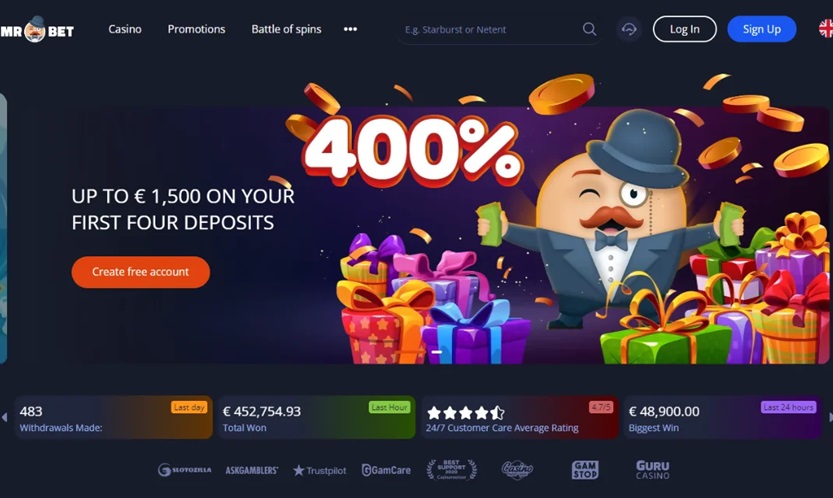Expand the three-dots more menu
This screenshot has width=833, height=498.
[x=350, y=29]
